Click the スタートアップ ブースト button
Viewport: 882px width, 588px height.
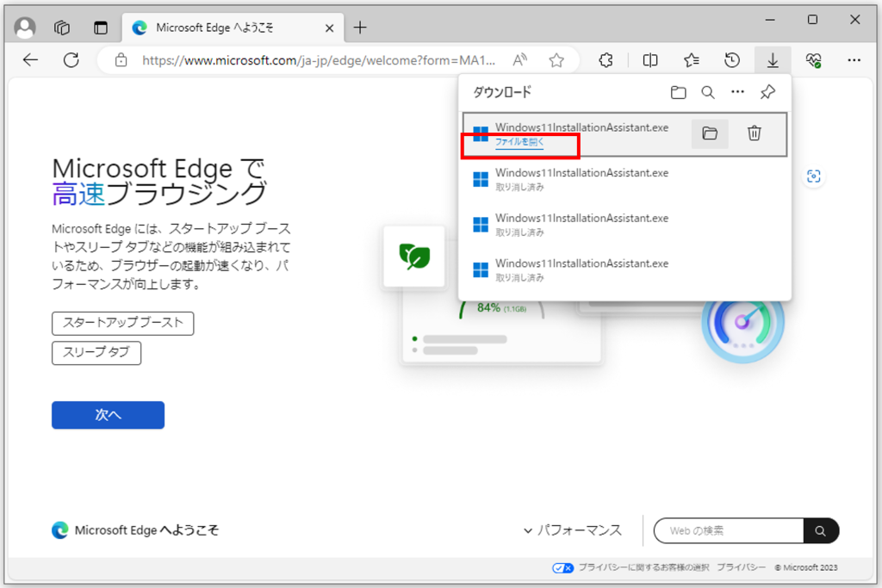tap(122, 323)
